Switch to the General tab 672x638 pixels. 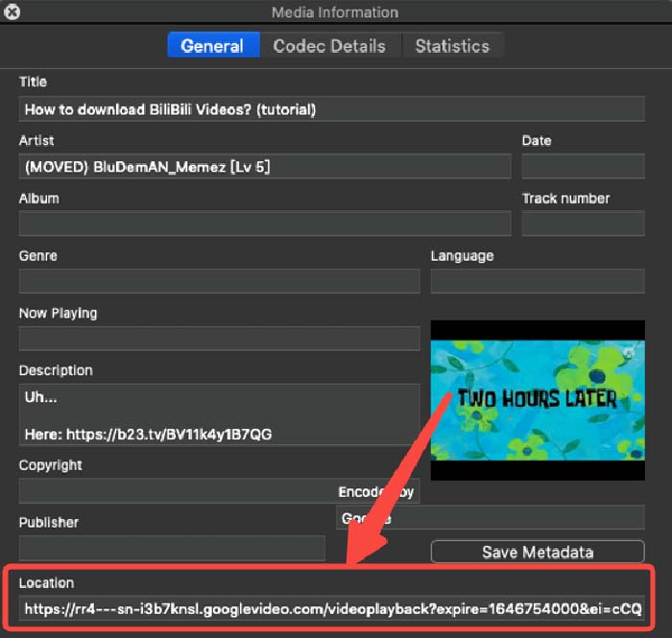tap(212, 46)
